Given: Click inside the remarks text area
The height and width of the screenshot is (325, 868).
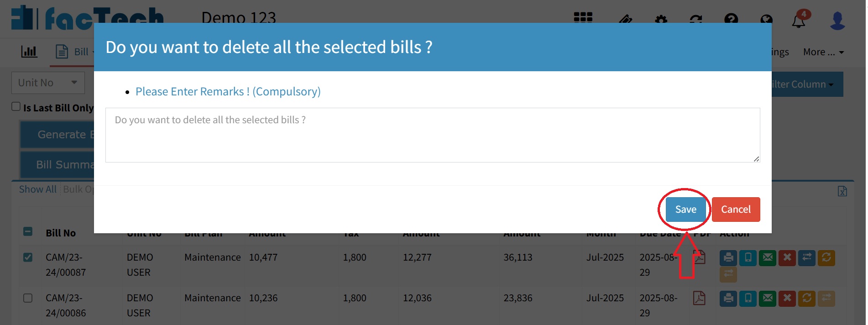Looking at the screenshot, I should click(432, 135).
